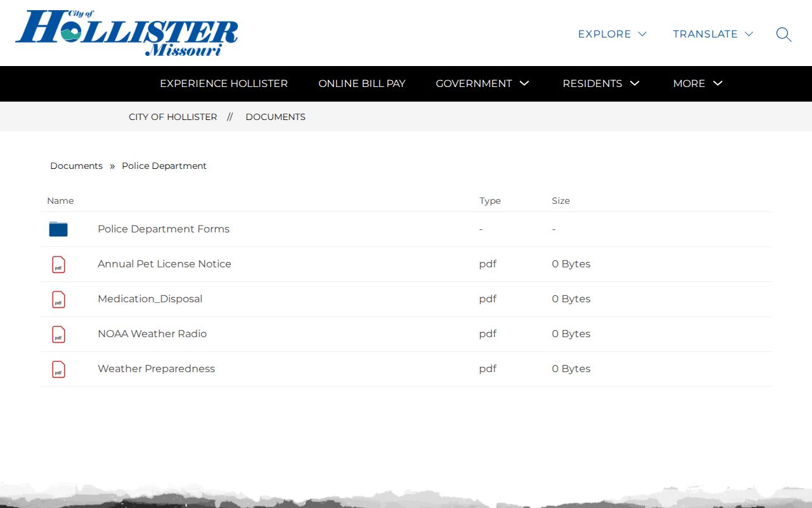The height and width of the screenshot is (508, 812).
Task: Click the pdf type cell for Medication_Disposal
Action: [x=488, y=299]
